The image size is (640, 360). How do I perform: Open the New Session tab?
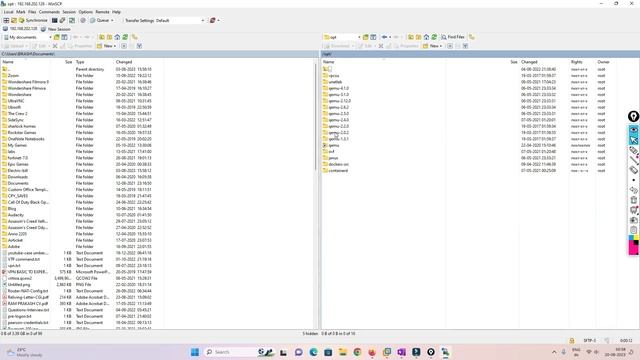point(56,29)
